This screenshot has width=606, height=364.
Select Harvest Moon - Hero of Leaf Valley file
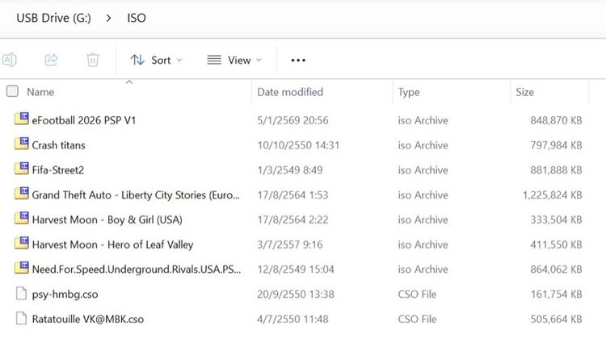pyautogui.click(x=112, y=245)
